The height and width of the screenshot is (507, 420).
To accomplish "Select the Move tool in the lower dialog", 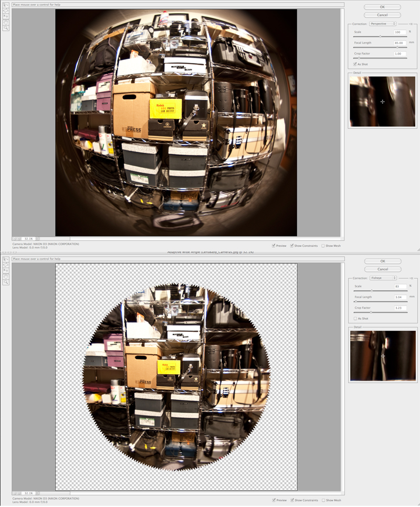I will (x=6, y=271).
